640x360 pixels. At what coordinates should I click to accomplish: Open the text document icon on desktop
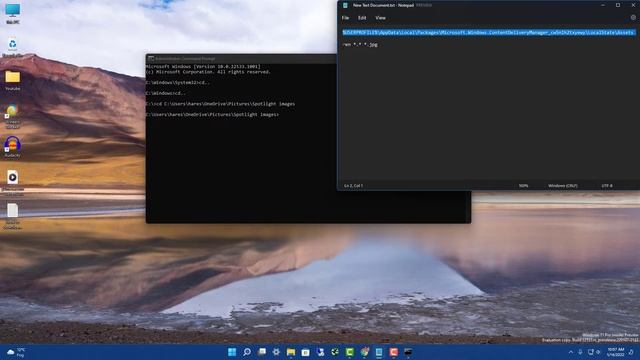[13, 216]
